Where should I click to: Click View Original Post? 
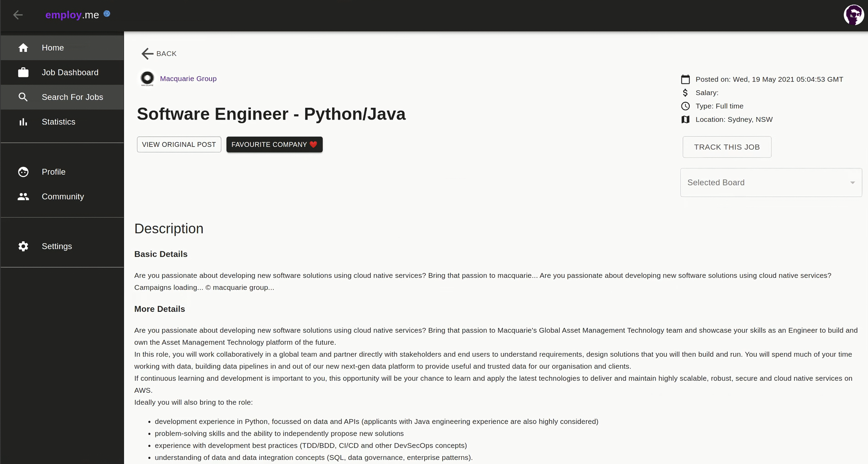179,144
